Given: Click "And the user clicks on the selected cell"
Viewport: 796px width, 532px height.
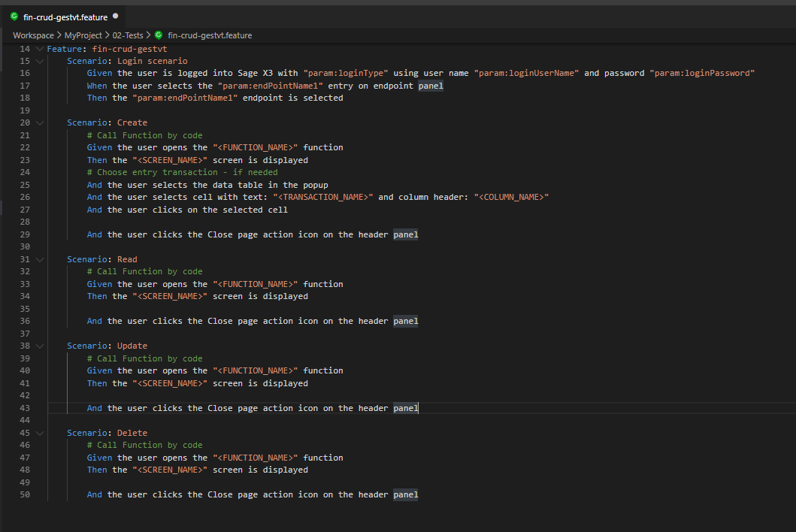Looking at the screenshot, I should (x=187, y=210).
